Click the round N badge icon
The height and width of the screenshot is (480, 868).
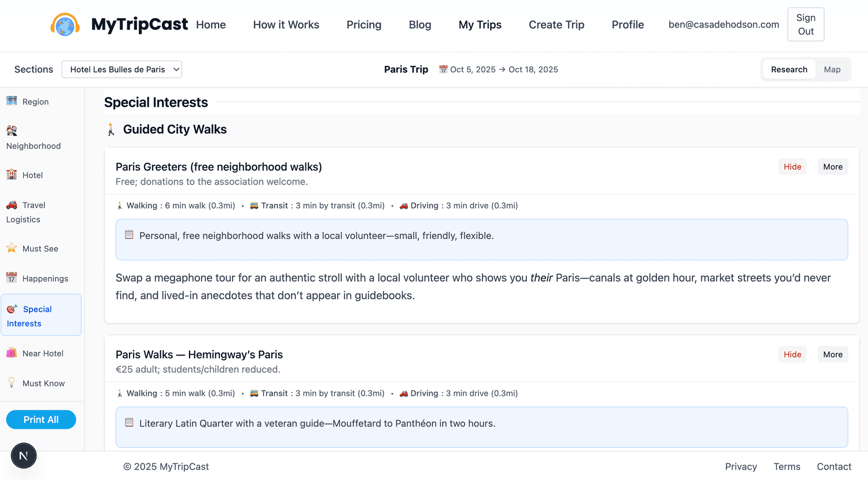(x=24, y=456)
